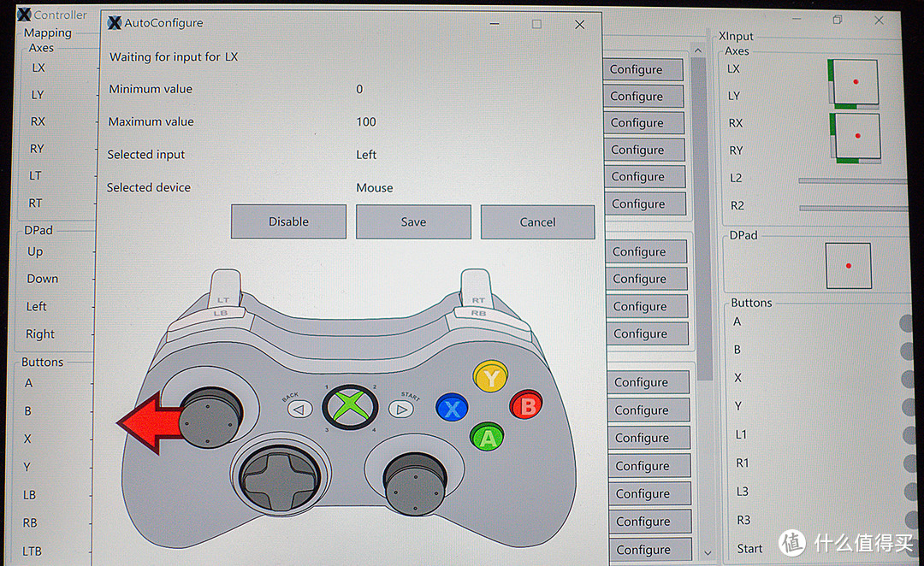The width and height of the screenshot is (924, 566).
Task: Click Configure for the LT axis row
Action: (x=645, y=177)
